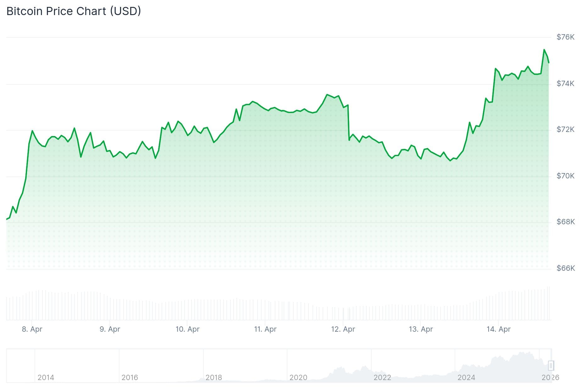Image resolution: width=582 pixels, height=392 pixels.
Task: Click the 11. Apr date label
Action: coord(265,329)
